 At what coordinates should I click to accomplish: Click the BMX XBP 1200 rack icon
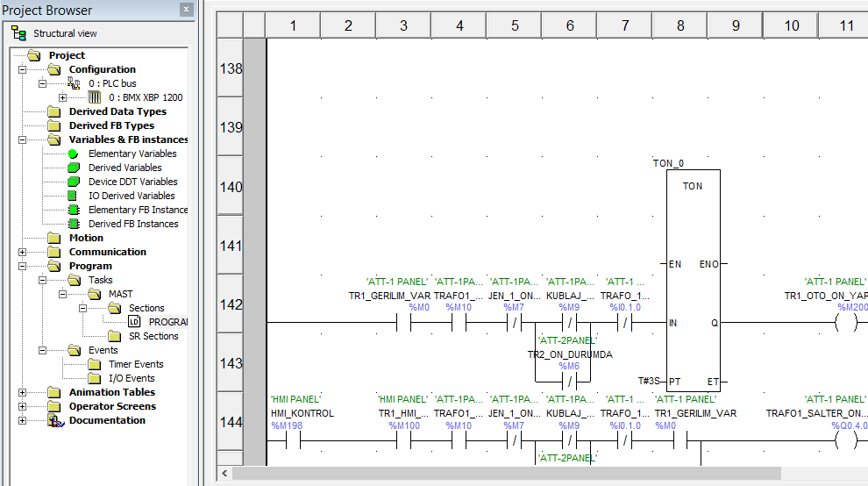point(95,97)
